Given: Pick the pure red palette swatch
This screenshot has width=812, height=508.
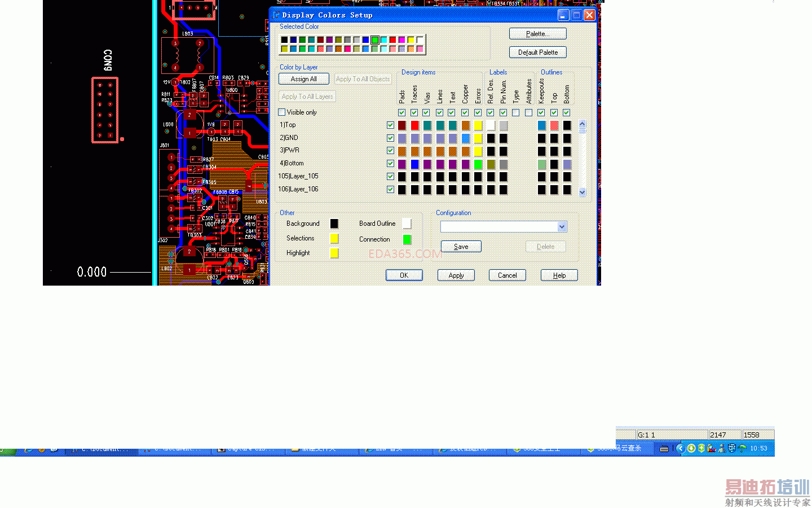Looking at the screenshot, I should (x=393, y=40).
